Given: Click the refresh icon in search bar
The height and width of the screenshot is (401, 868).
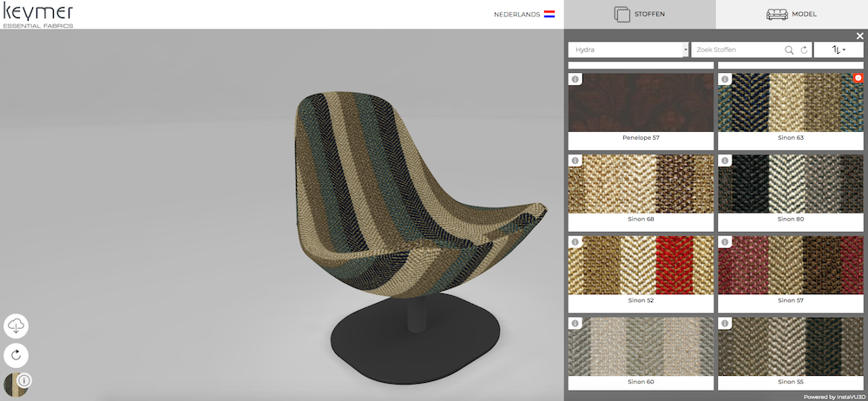Looking at the screenshot, I should click(804, 49).
